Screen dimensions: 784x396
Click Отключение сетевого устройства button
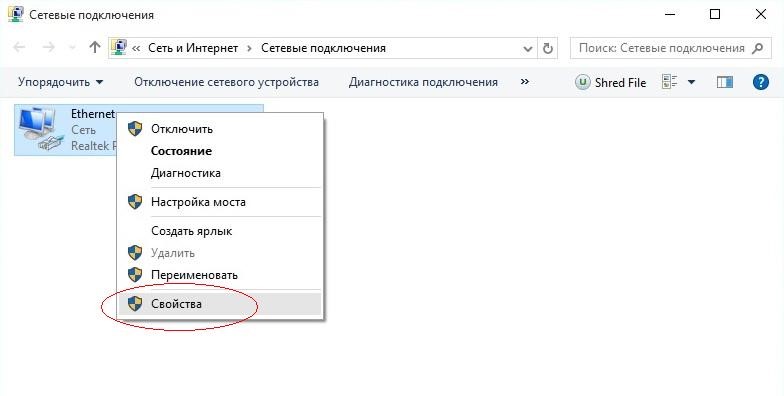tap(226, 82)
